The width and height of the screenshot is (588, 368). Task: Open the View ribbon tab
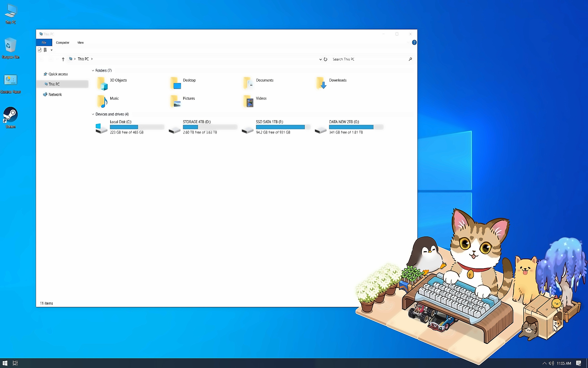pyautogui.click(x=80, y=42)
